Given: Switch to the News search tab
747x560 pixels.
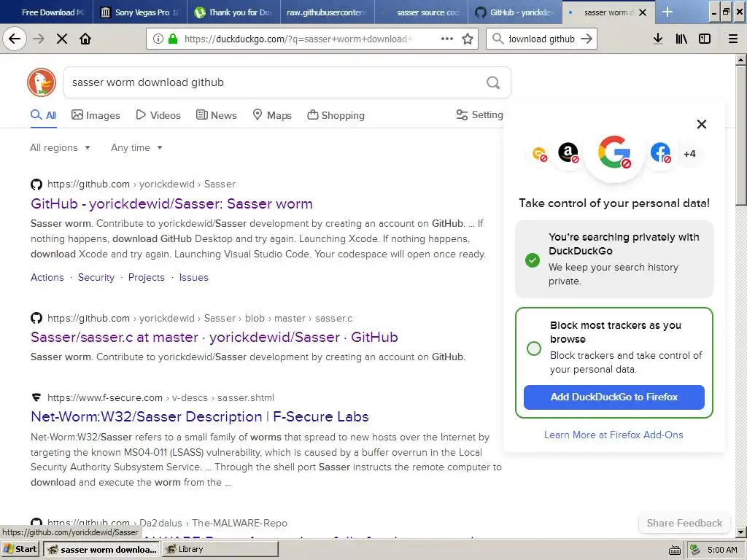Looking at the screenshot, I should pos(216,115).
